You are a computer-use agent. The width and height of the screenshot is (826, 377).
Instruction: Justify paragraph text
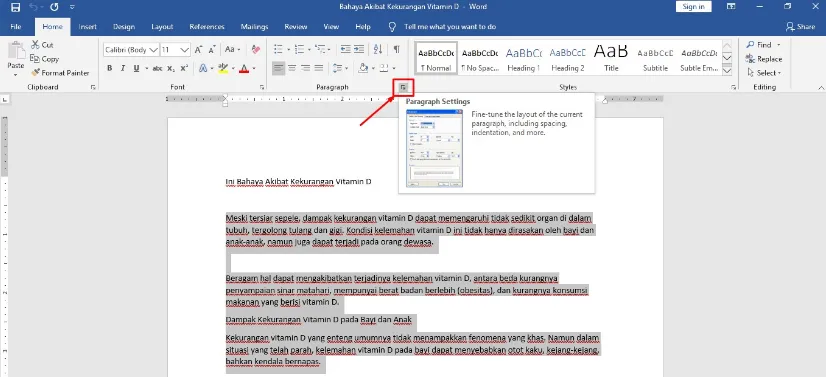point(319,68)
